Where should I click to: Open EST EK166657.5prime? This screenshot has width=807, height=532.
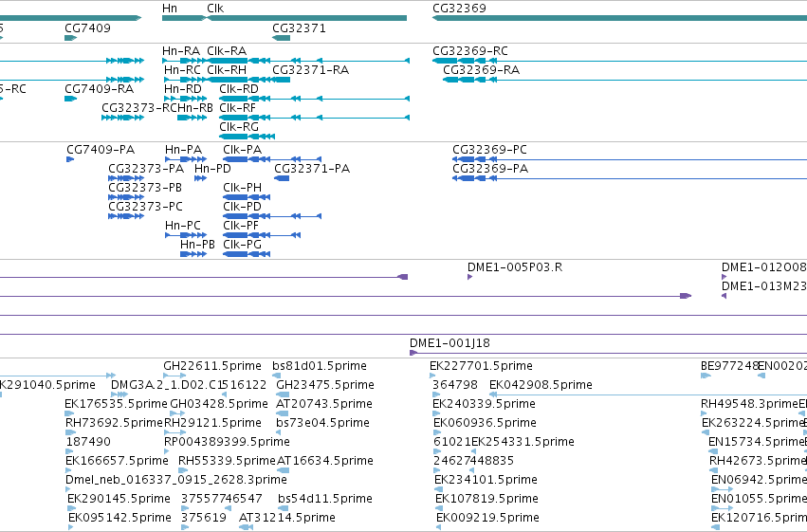[x=117, y=462]
